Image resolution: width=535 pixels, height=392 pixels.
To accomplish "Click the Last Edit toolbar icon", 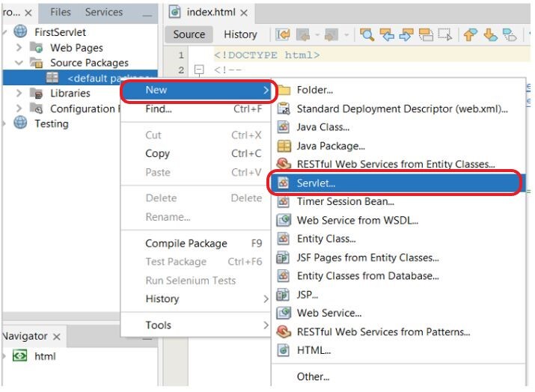I will click(283, 34).
